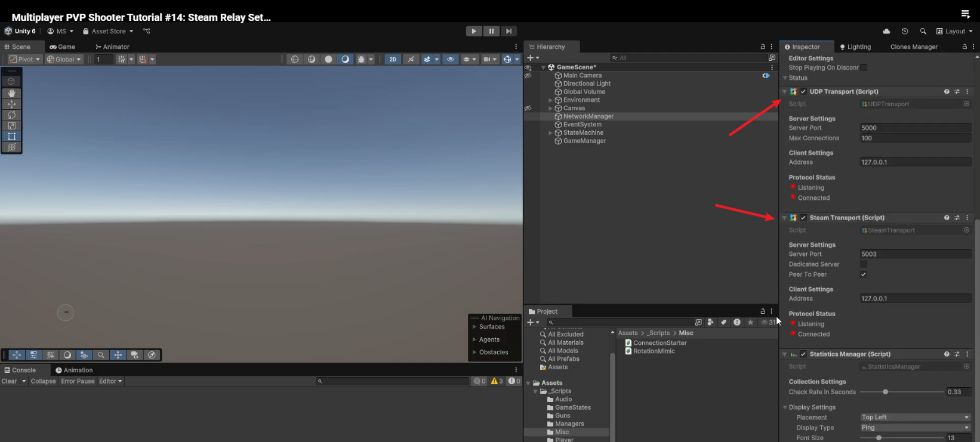Select wireframe draw mode icon

pos(295,59)
